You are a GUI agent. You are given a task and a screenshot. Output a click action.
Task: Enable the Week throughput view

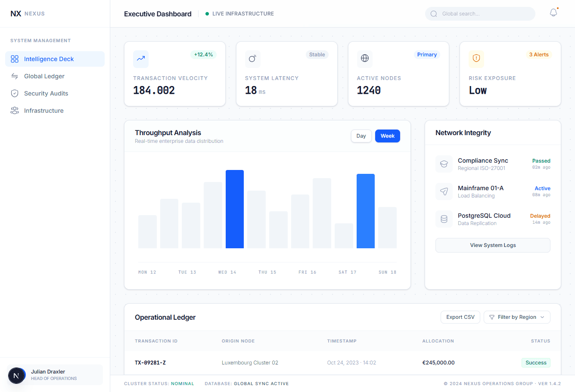pyautogui.click(x=387, y=136)
